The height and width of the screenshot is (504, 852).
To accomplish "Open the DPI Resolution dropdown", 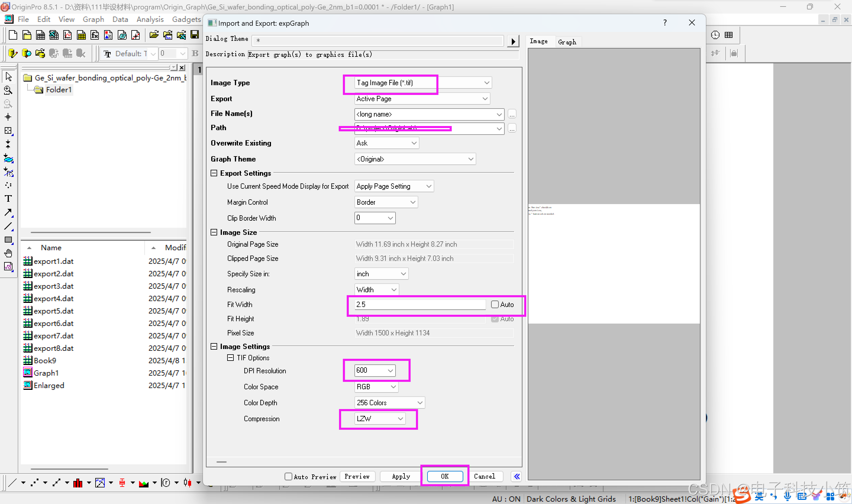I will tap(390, 370).
